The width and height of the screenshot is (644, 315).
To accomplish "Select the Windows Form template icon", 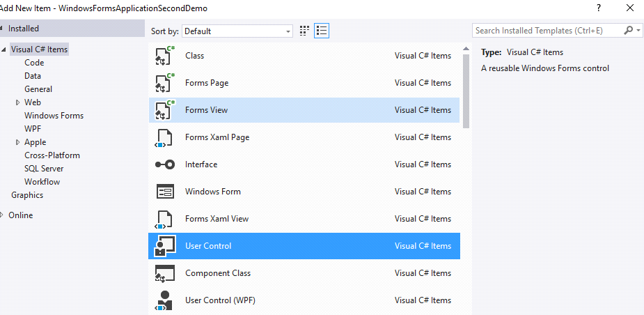I will pyautogui.click(x=165, y=192).
